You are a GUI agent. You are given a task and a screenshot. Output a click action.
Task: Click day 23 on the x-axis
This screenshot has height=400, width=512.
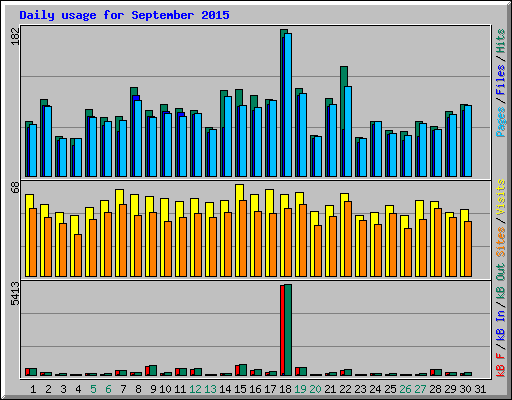point(360,389)
